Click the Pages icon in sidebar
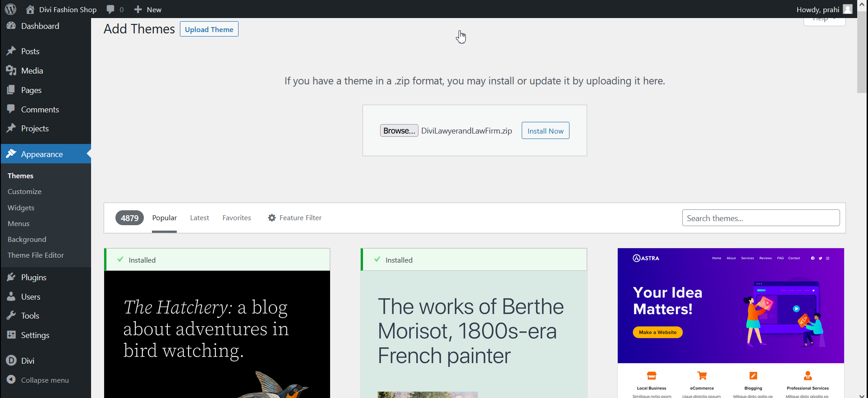 pyautogui.click(x=11, y=90)
